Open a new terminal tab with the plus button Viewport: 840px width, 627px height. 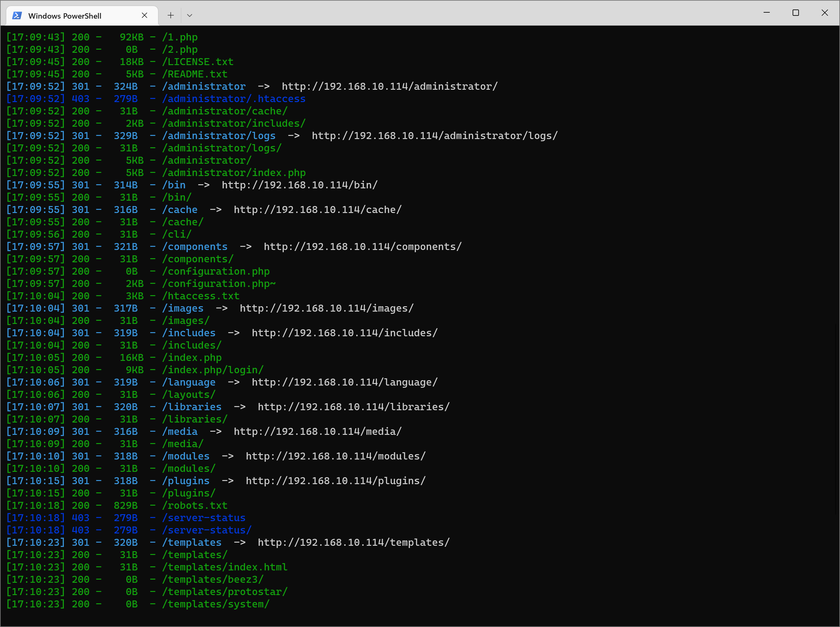pos(170,15)
